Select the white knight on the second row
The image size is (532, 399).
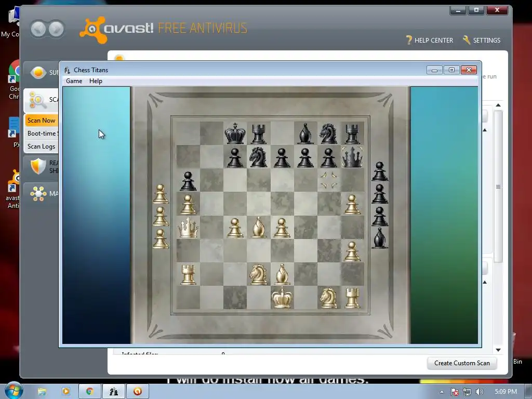pyautogui.click(x=258, y=274)
